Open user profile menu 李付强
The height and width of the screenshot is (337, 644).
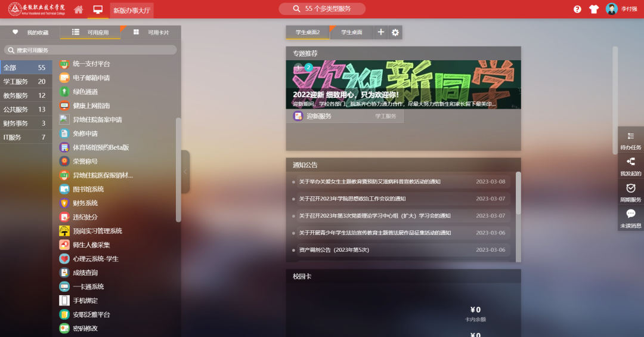pyautogui.click(x=620, y=9)
